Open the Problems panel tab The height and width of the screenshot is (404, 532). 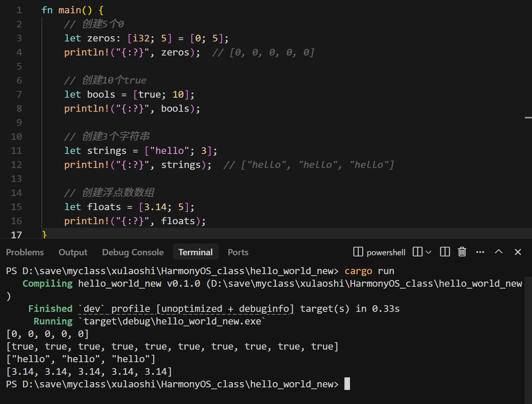25,252
